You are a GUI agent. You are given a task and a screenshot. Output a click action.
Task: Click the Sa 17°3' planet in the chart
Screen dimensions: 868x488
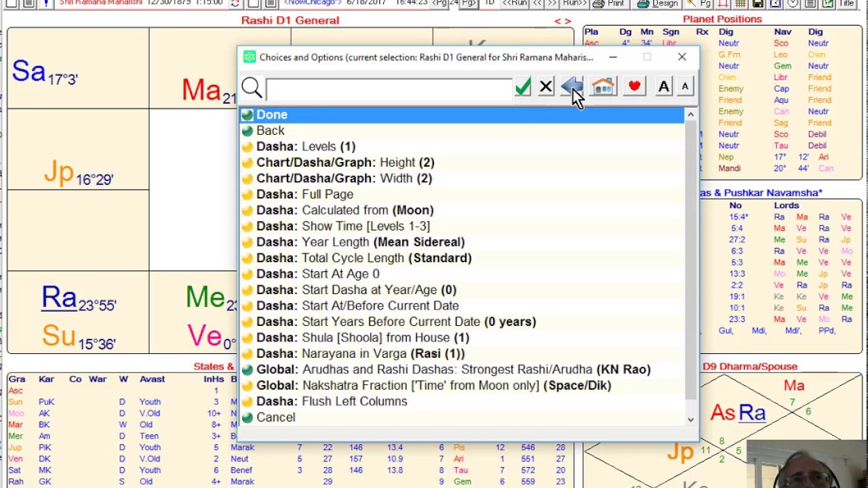coord(45,72)
